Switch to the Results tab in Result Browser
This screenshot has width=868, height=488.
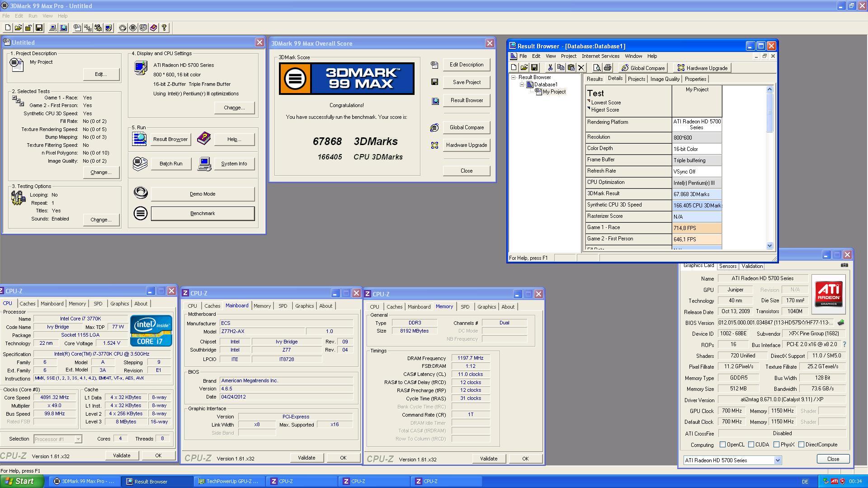coord(594,79)
